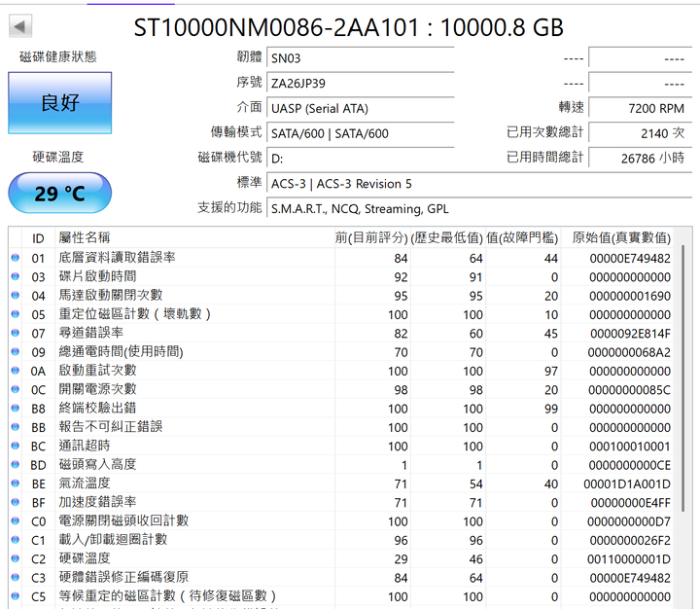Viewport: 700px width, 609px height.
Task: Click raw value 0000092E814F
Action: (x=630, y=334)
